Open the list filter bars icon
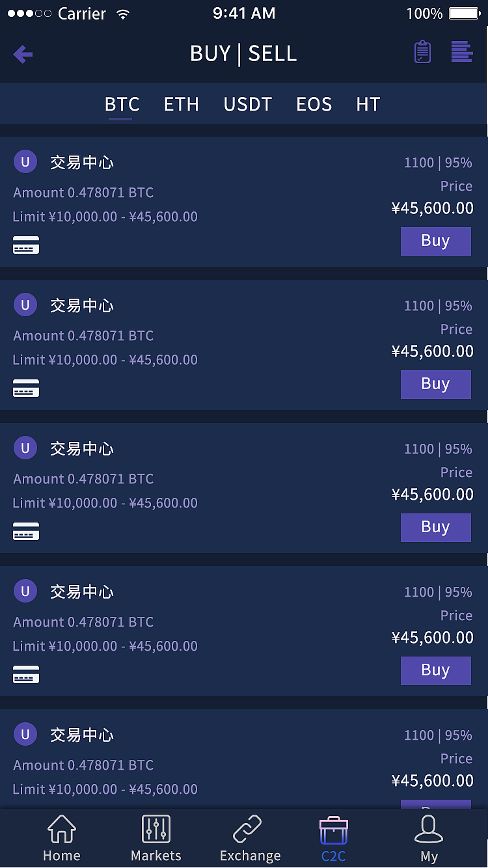The height and width of the screenshot is (868, 488). pyautogui.click(x=461, y=52)
